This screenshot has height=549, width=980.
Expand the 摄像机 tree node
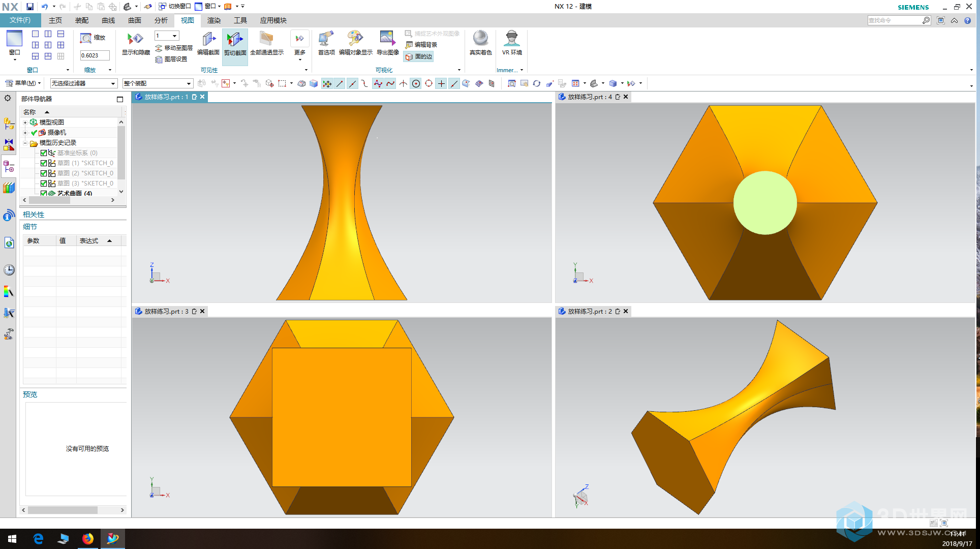point(25,133)
